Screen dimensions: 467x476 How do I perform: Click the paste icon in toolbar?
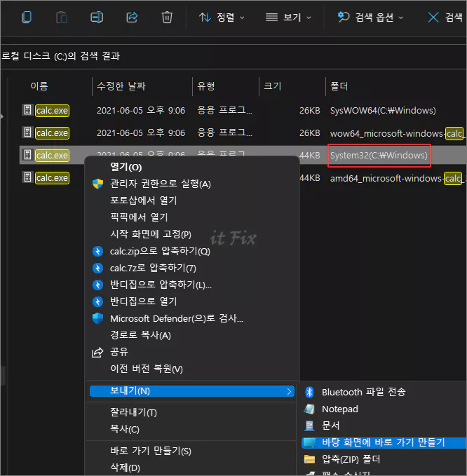coord(62,17)
